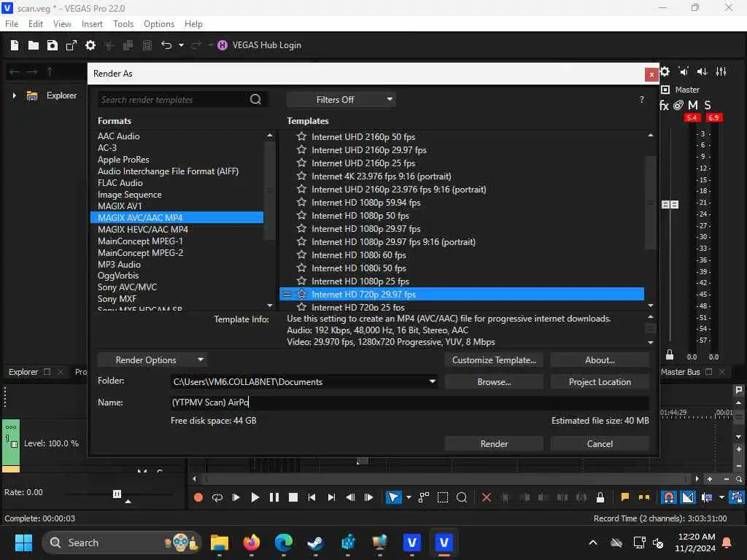Click the Project Location button
This screenshot has height=560, width=747.
tap(600, 382)
